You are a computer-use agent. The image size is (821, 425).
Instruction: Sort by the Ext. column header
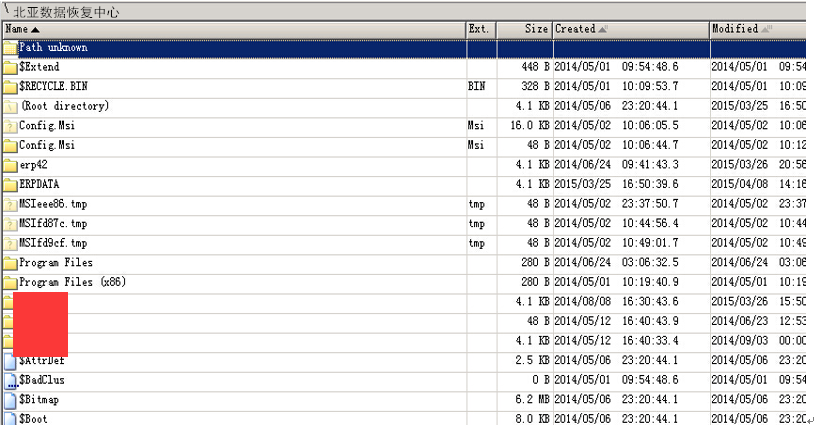coord(481,29)
